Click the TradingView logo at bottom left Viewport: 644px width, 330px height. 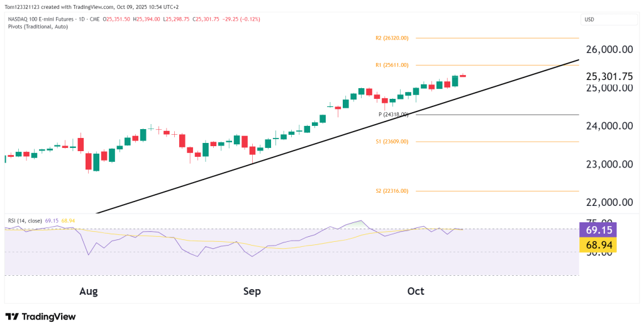pyautogui.click(x=40, y=317)
